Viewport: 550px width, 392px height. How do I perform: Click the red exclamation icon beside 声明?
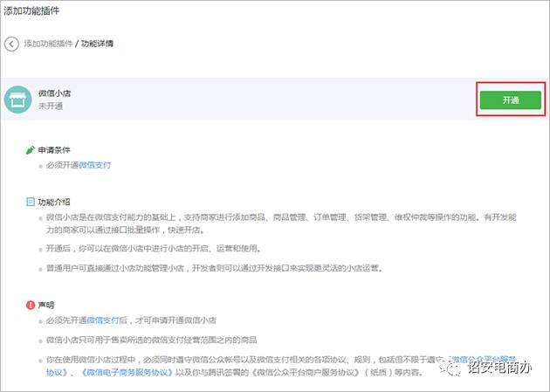pyautogui.click(x=31, y=305)
